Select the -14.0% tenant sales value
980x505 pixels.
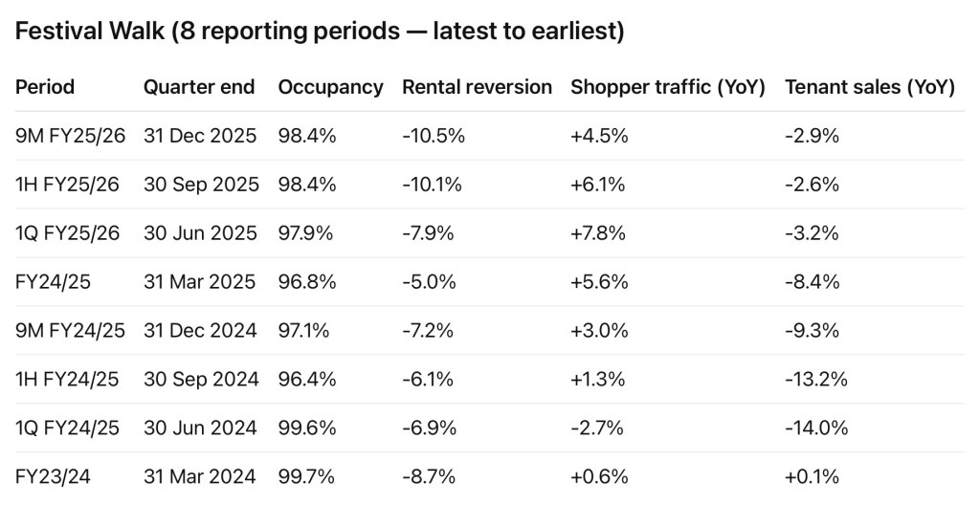pos(816,428)
